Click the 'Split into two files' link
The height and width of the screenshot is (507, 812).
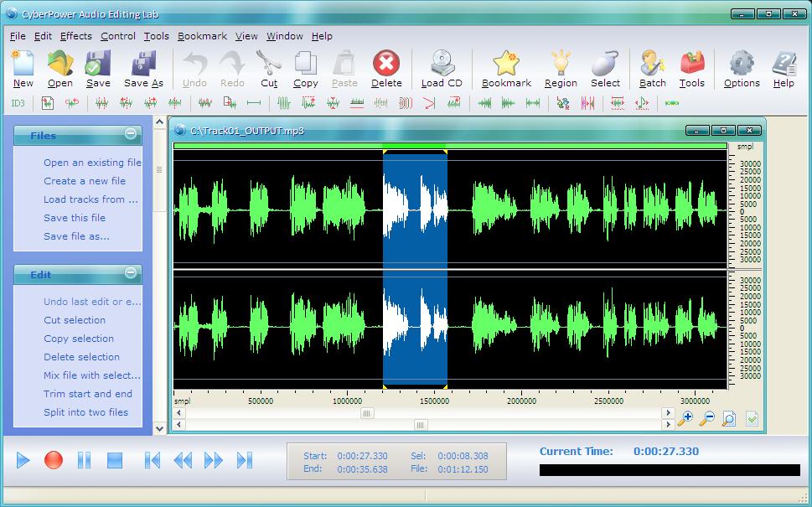pyautogui.click(x=86, y=412)
